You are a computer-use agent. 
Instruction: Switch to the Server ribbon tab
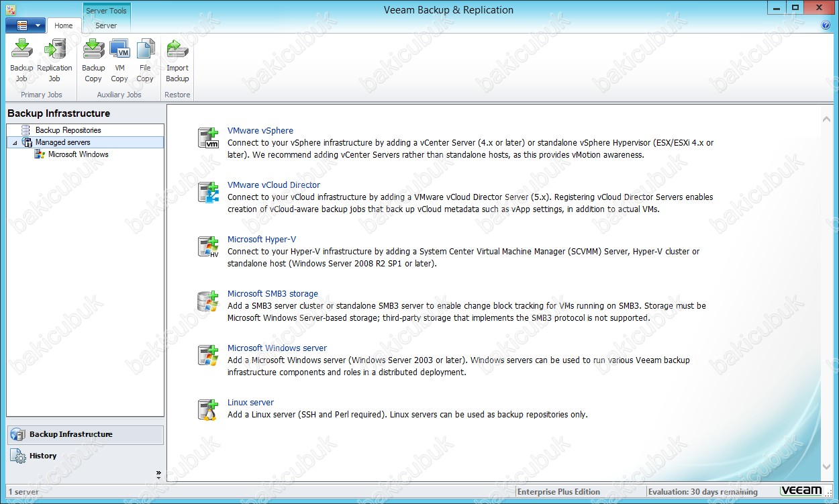pyautogui.click(x=106, y=26)
